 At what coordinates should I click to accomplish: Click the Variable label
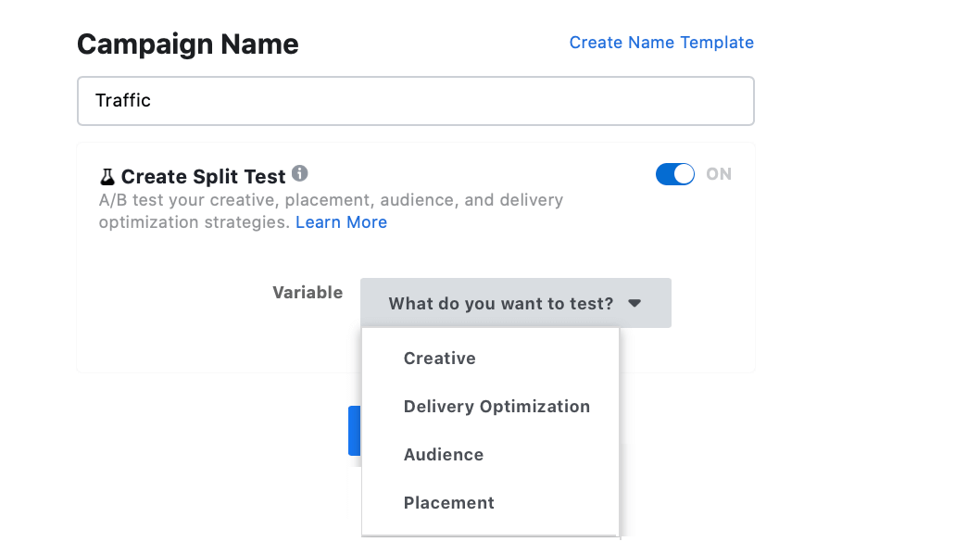pyautogui.click(x=308, y=293)
